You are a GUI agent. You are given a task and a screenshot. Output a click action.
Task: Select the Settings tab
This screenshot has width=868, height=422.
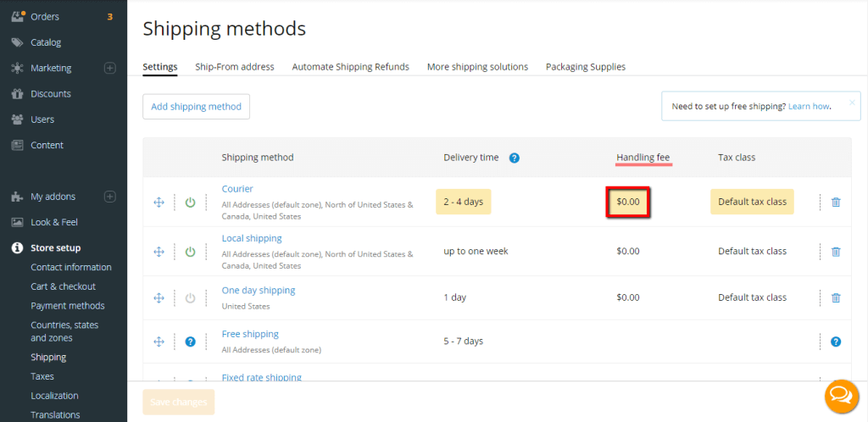point(160,67)
